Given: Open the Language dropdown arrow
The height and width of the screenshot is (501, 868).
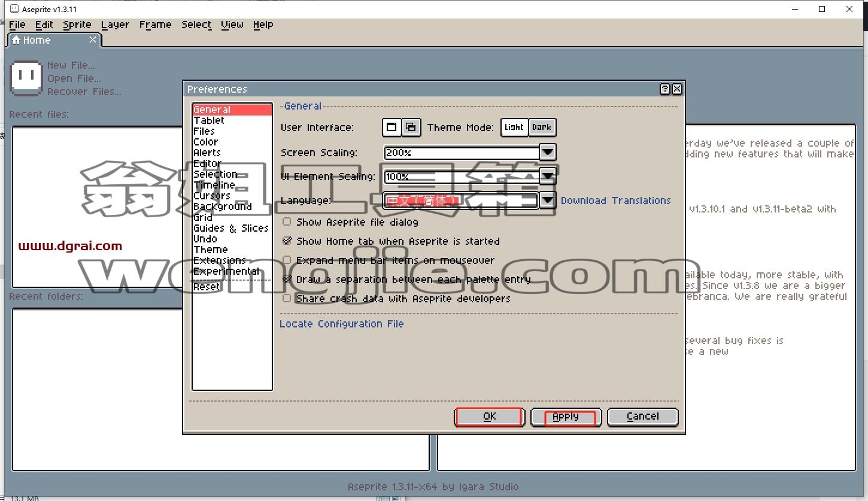Looking at the screenshot, I should point(548,201).
